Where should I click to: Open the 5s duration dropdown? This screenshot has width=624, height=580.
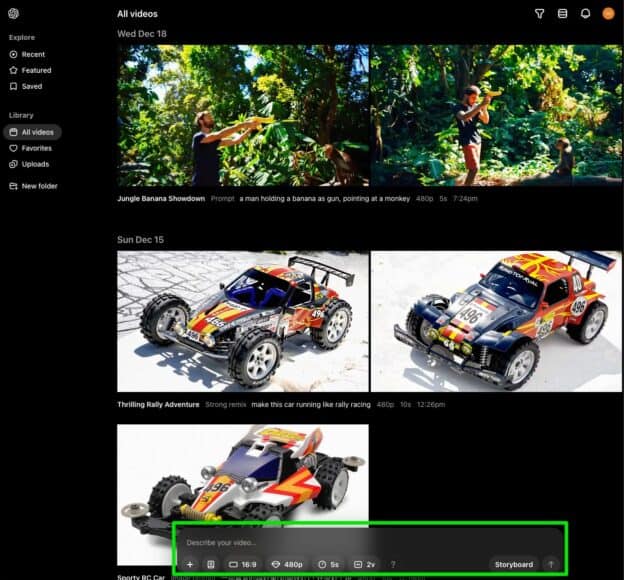click(x=329, y=565)
